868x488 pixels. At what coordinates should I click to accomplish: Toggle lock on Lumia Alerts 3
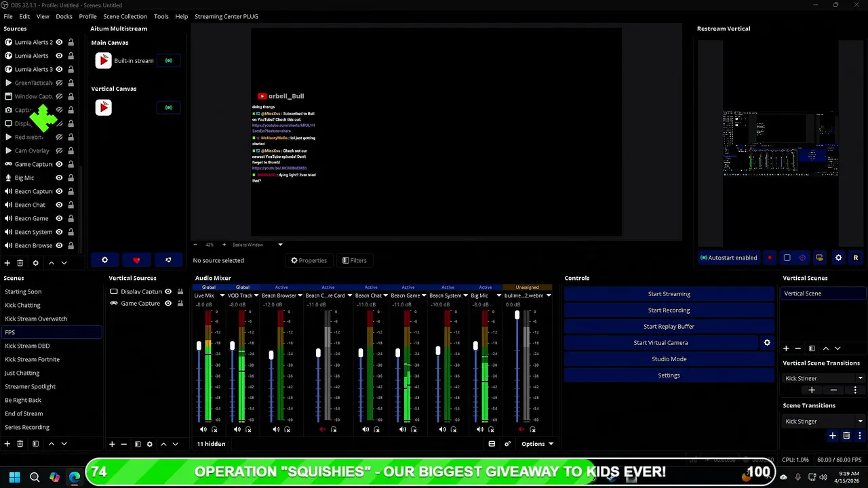pyautogui.click(x=71, y=69)
